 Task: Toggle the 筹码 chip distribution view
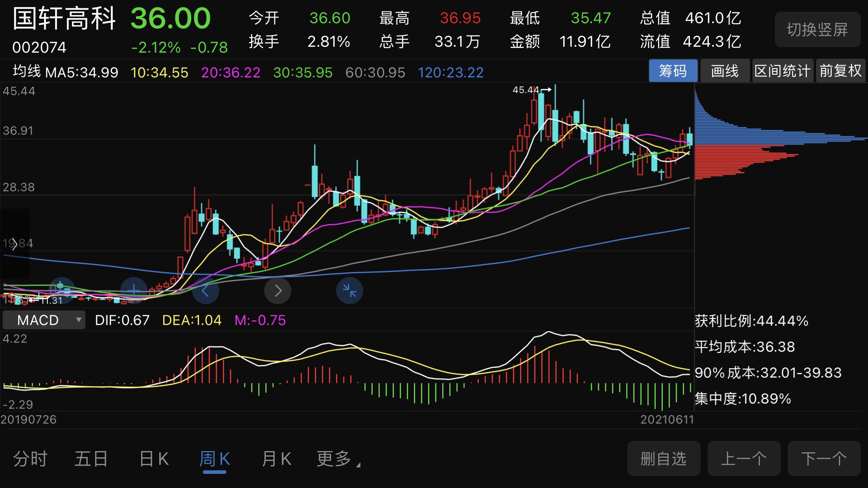point(673,71)
